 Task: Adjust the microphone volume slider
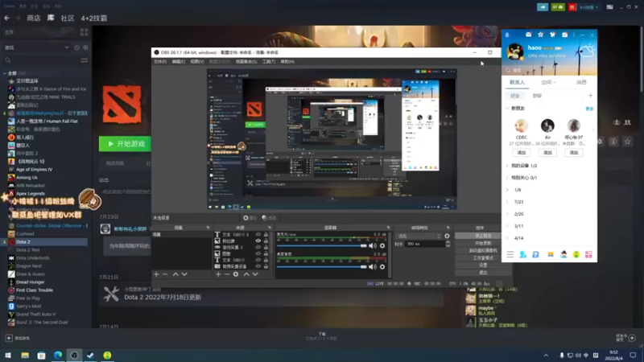321,246
